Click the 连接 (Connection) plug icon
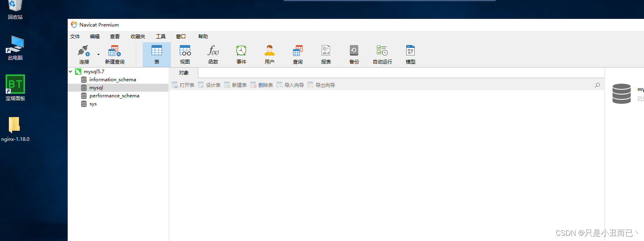644x241 pixels. (x=84, y=51)
